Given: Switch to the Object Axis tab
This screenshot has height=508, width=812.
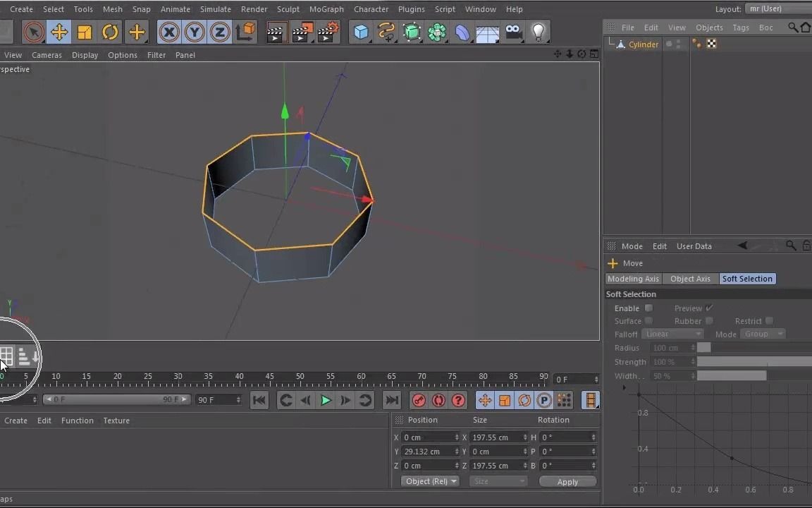Looking at the screenshot, I should coord(690,278).
